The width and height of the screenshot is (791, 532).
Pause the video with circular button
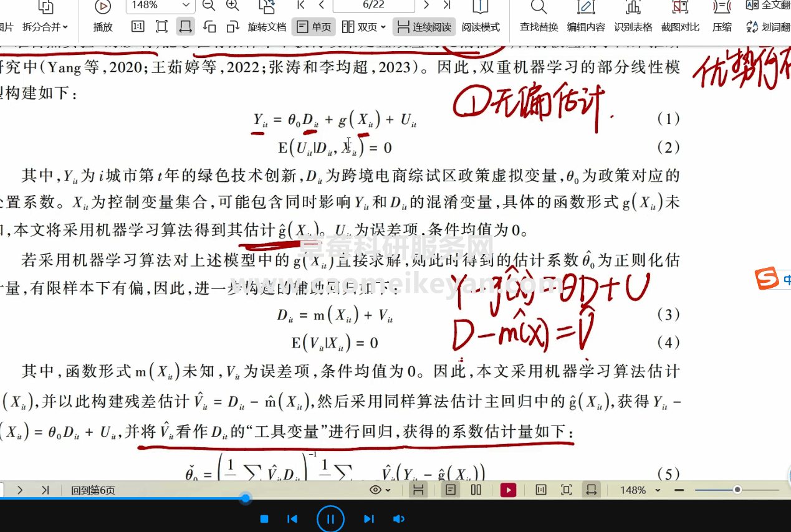(x=330, y=519)
